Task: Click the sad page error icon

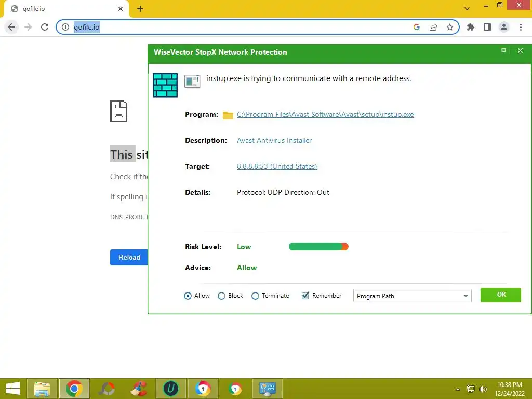Action: (119, 111)
